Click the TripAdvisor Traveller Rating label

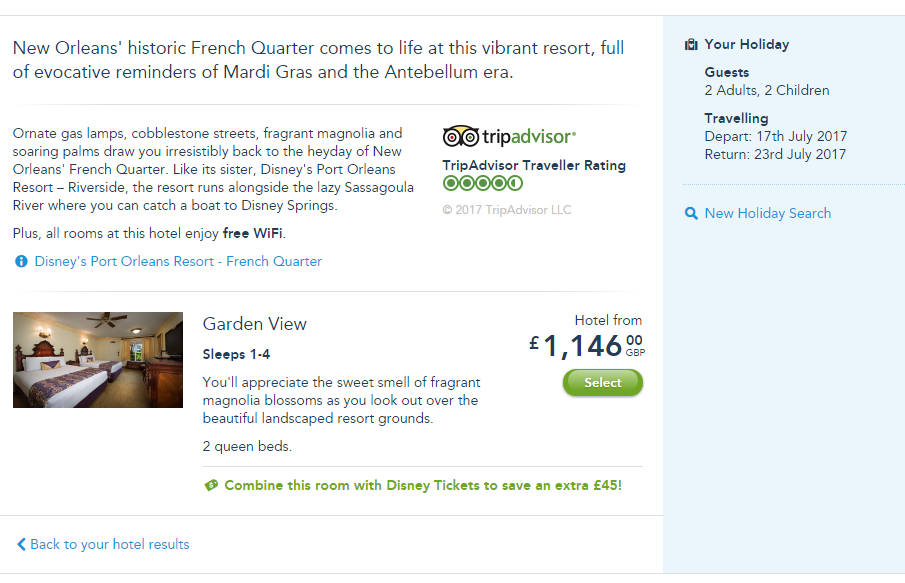(x=534, y=166)
